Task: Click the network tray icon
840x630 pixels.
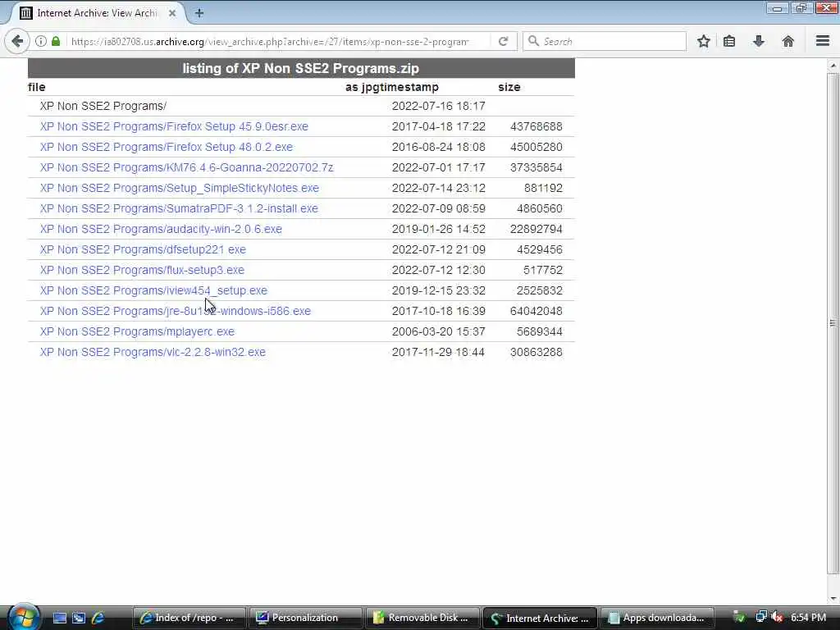Action: tap(760, 617)
